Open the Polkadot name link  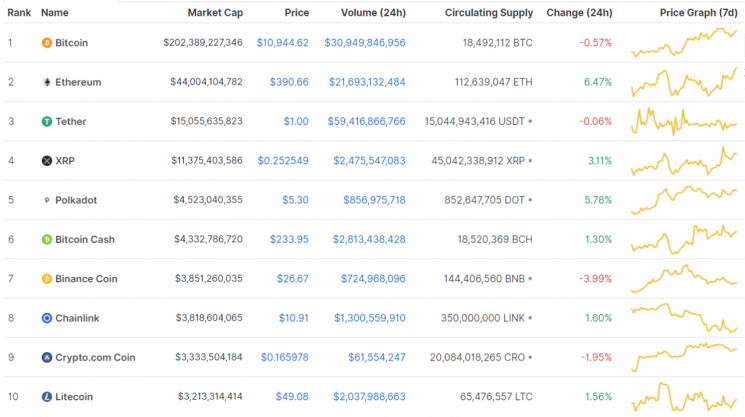[x=76, y=200]
